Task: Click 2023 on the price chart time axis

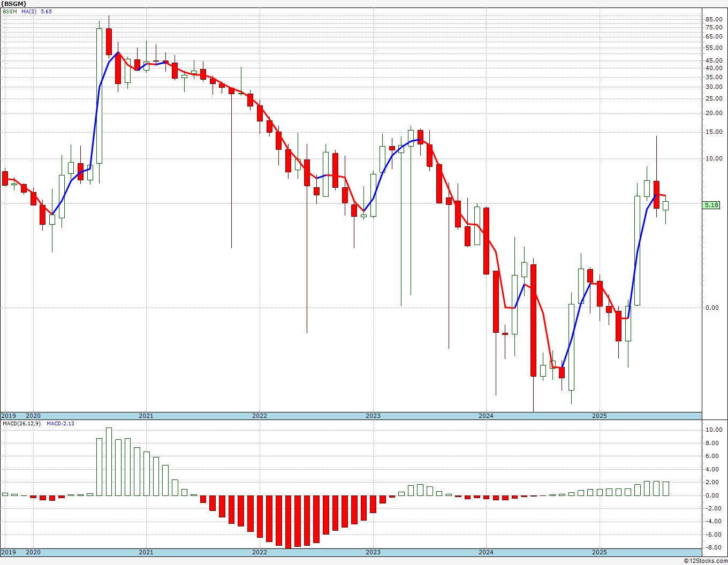Action: [x=373, y=416]
